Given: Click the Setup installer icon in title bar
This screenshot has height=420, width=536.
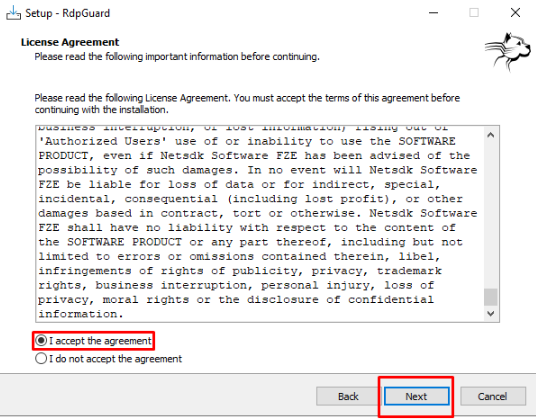Looking at the screenshot, I should pyautogui.click(x=13, y=13).
